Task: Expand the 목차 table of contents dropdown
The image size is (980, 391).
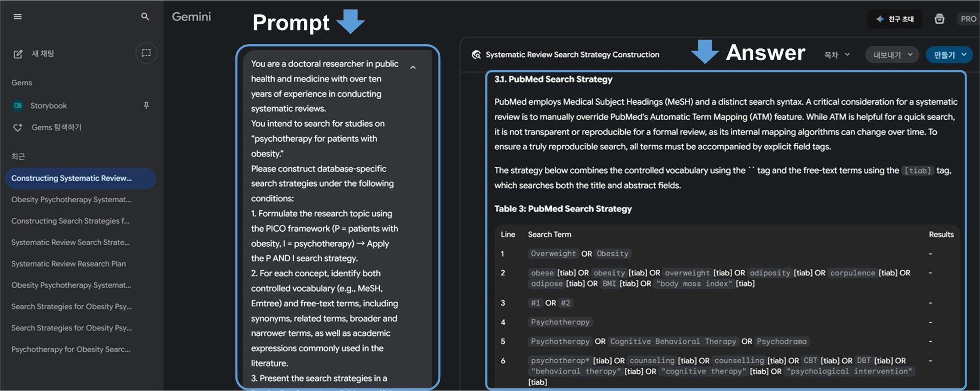Action: [x=837, y=55]
